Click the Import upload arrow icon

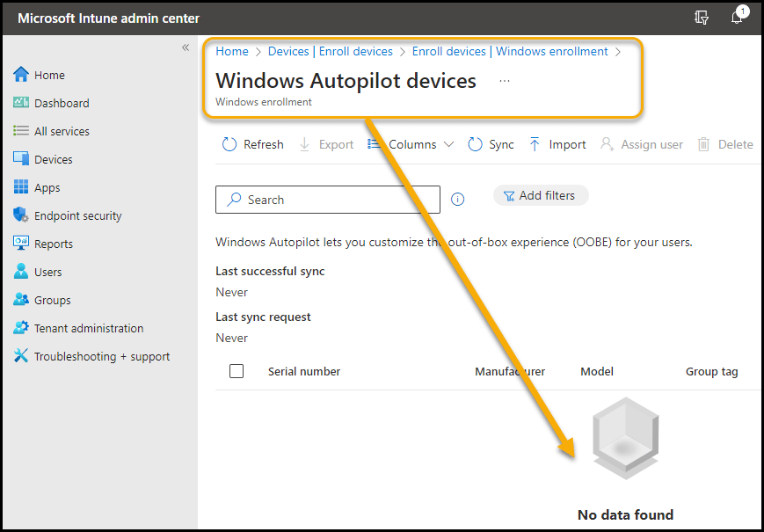click(x=535, y=145)
